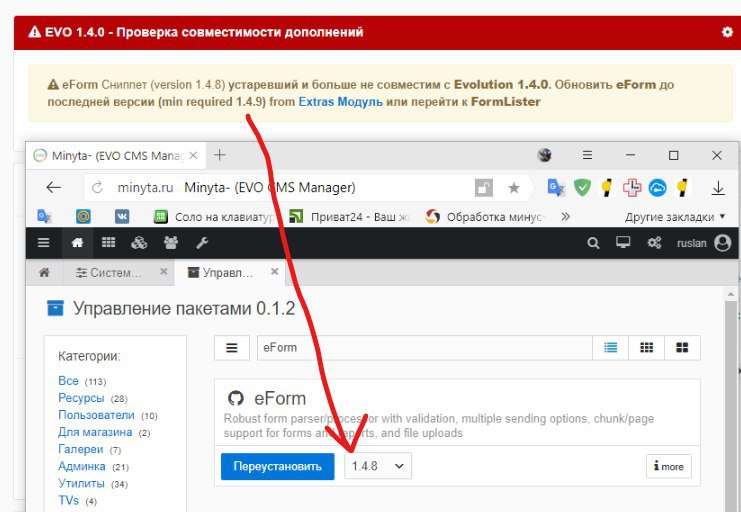Viewport: 741px width, 512px height.
Task: Open the eForm version 1.4.8 dropdown
Action: (x=378, y=466)
